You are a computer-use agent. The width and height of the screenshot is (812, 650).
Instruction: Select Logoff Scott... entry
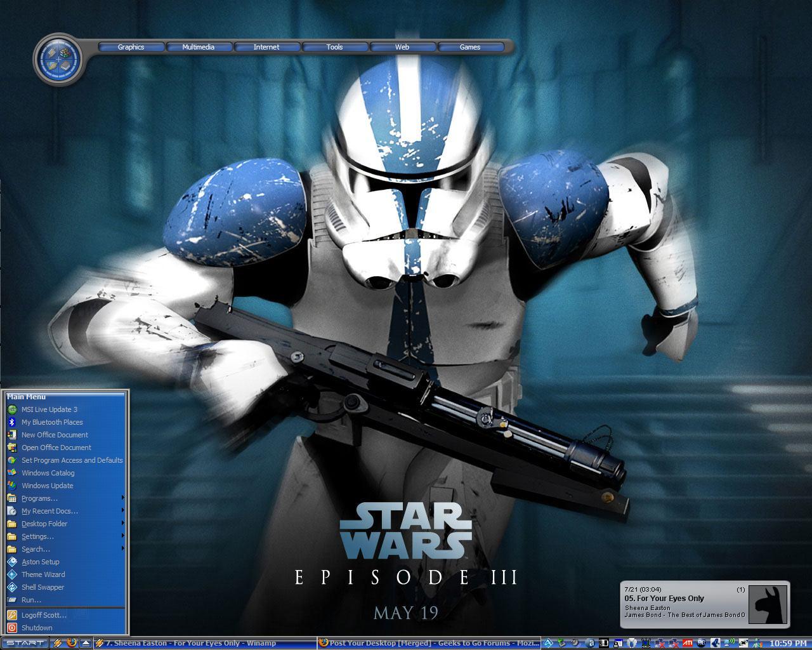[65, 615]
